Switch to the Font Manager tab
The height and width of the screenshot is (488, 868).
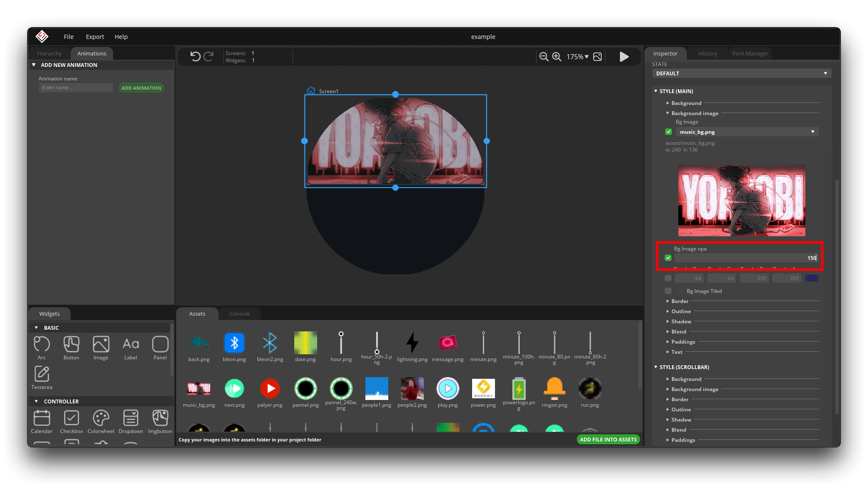point(750,53)
